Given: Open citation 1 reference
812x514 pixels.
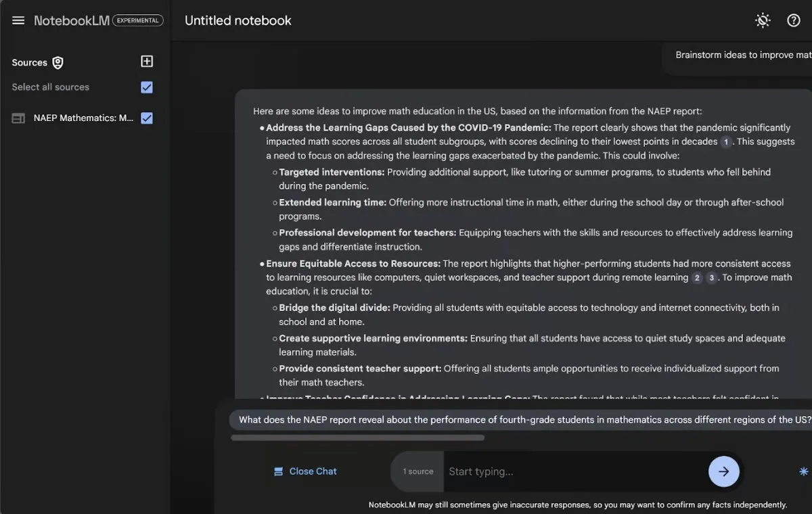Looking at the screenshot, I should pyautogui.click(x=726, y=142).
